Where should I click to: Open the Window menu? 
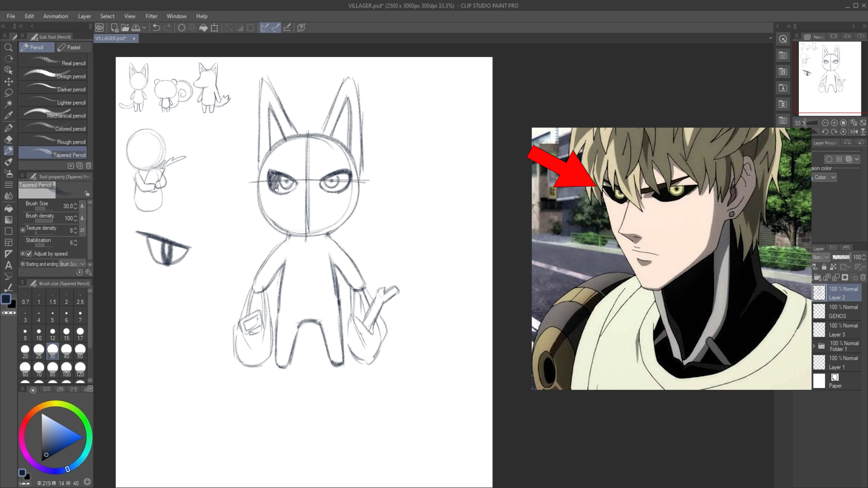176,16
